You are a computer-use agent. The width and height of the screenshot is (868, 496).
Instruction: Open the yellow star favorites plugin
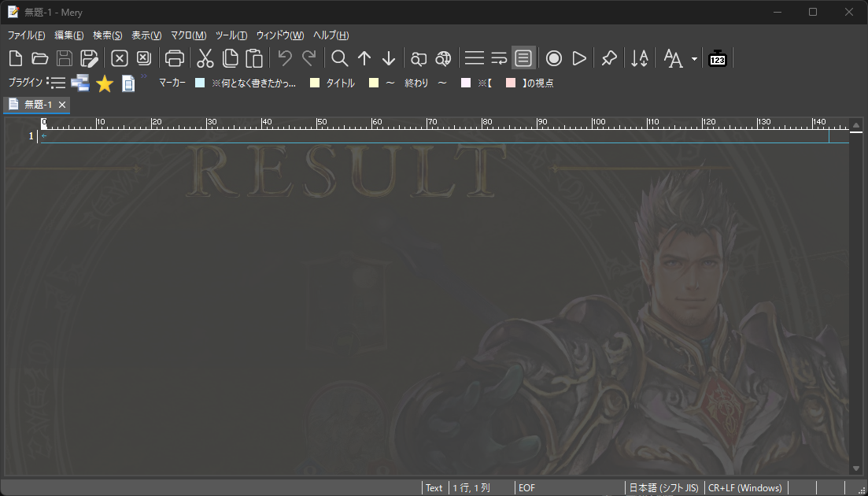click(x=105, y=83)
